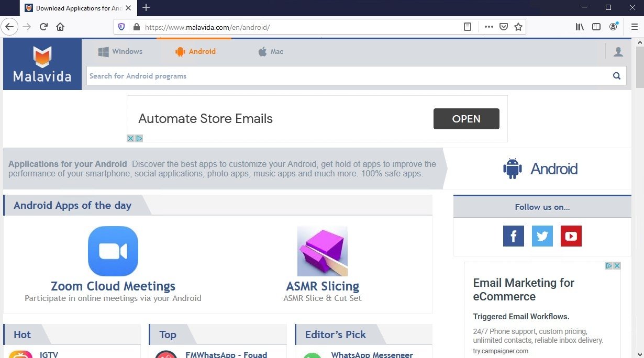Viewport: 644px width, 358px height.
Task: Click the Email Marketing for eCommerce headline
Action: (x=524, y=289)
